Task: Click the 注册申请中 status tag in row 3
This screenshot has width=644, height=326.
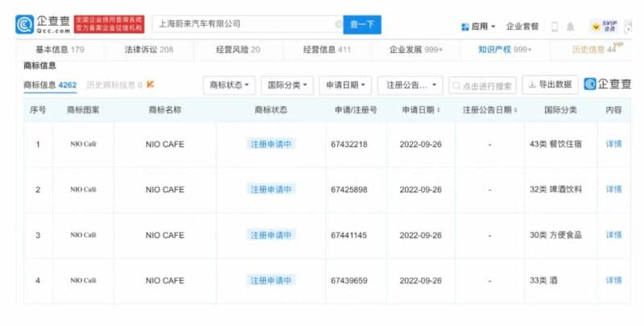Action: (x=271, y=235)
